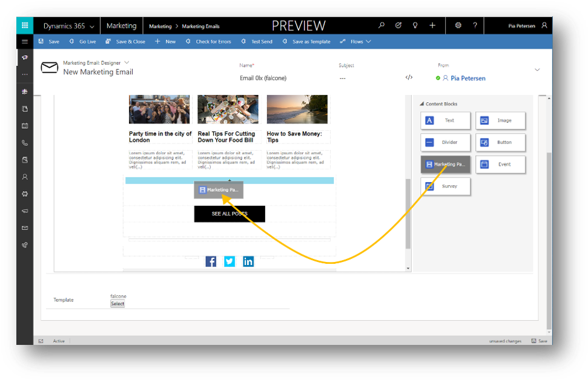Open Pia Petersen user profile menu
This screenshot has width=588, height=380.
528,26
